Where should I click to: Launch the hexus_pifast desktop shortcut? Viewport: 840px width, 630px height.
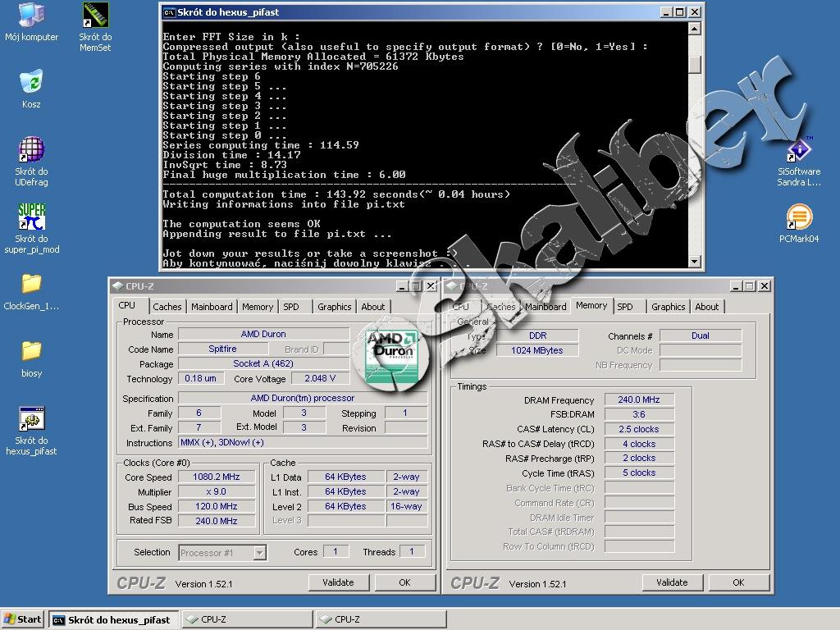coord(31,430)
